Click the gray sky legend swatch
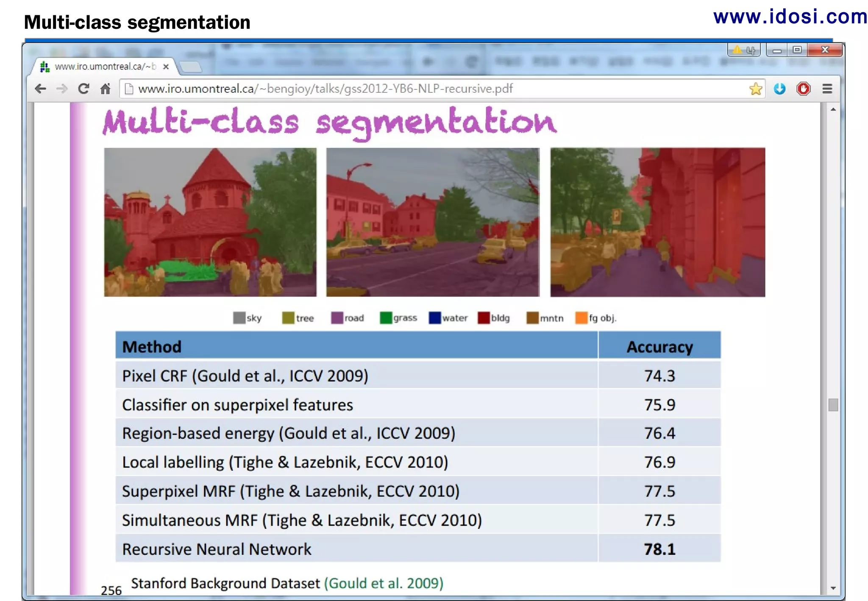 pyautogui.click(x=239, y=318)
